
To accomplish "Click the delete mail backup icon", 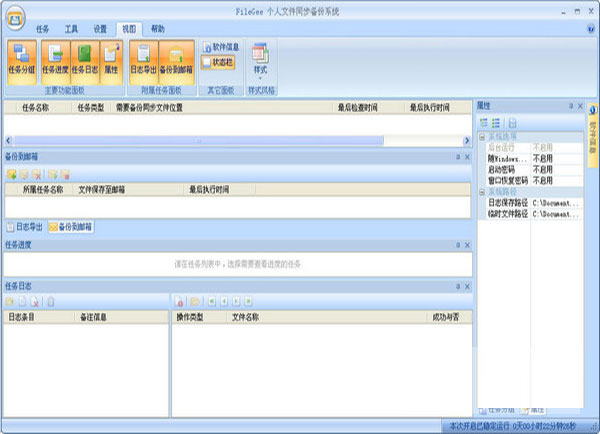I will [36, 175].
